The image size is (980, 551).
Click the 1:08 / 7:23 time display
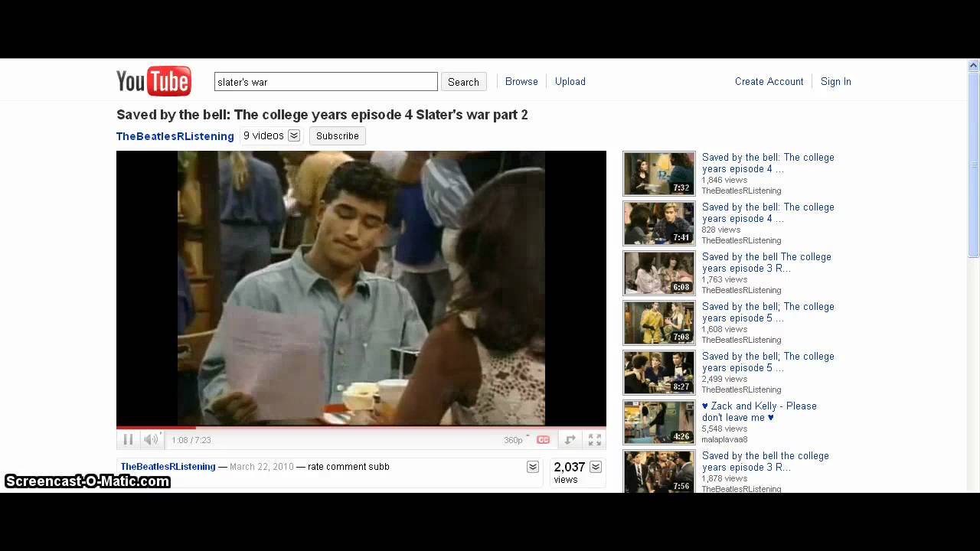click(x=191, y=440)
